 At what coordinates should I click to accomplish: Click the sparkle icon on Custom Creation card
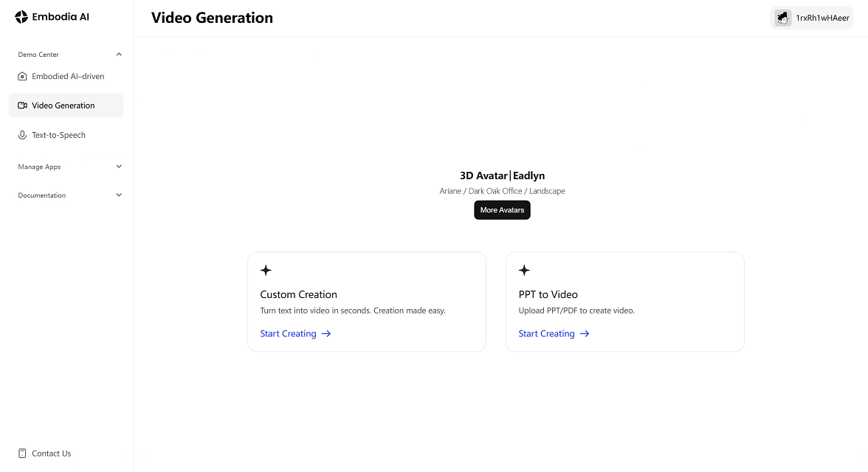pyautogui.click(x=266, y=270)
